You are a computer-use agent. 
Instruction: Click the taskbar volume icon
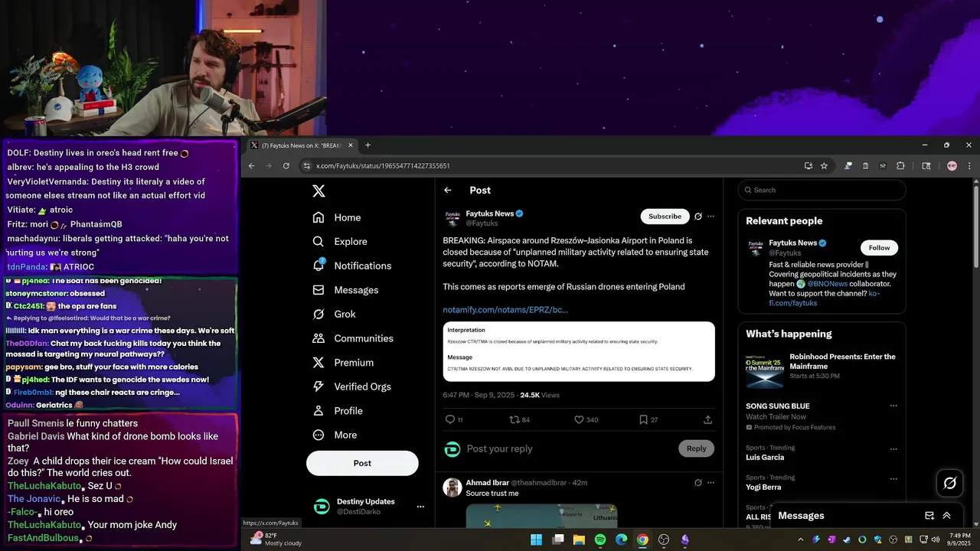point(936,540)
